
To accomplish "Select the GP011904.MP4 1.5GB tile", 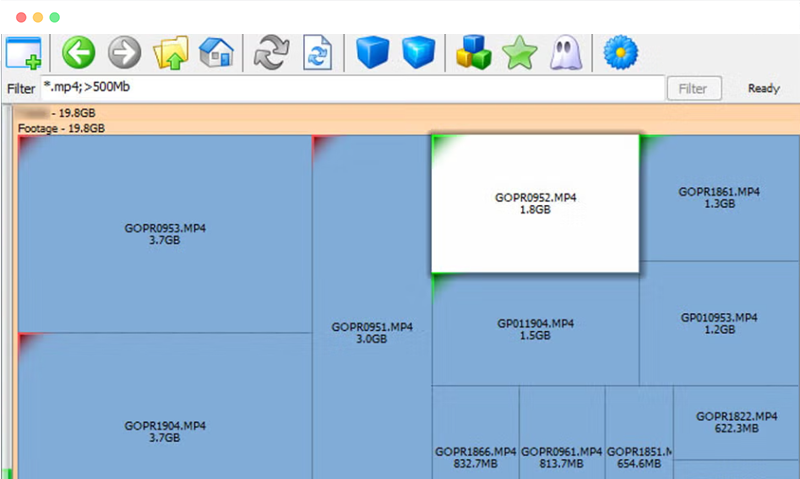I will tap(535, 329).
